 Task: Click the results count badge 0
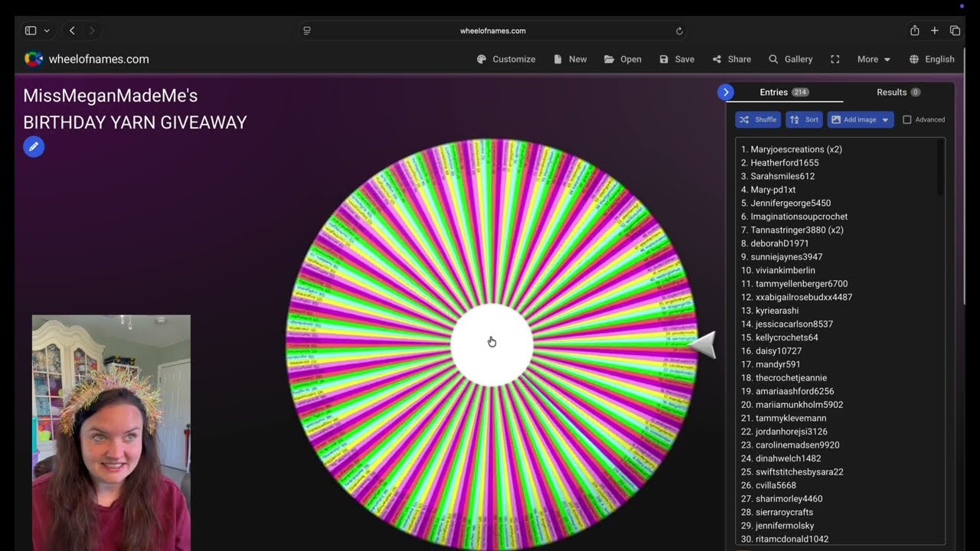coord(916,92)
